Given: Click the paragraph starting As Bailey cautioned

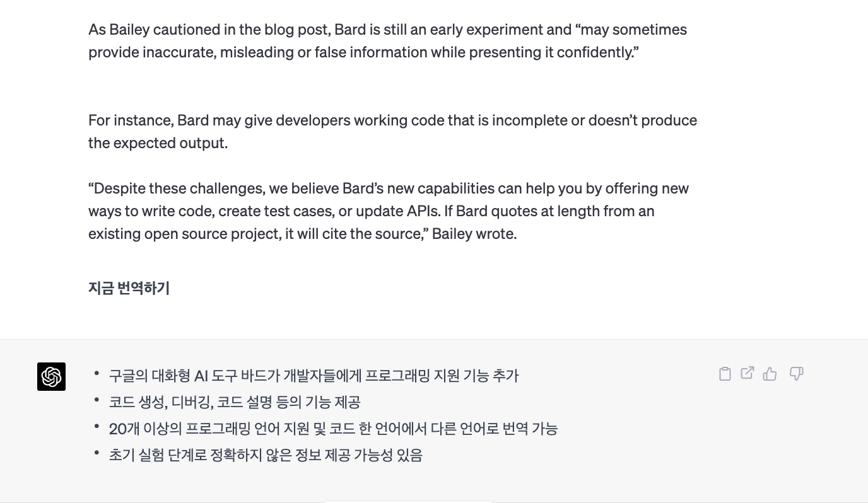Looking at the screenshot, I should pyautogui.click(x=387, y=41).
